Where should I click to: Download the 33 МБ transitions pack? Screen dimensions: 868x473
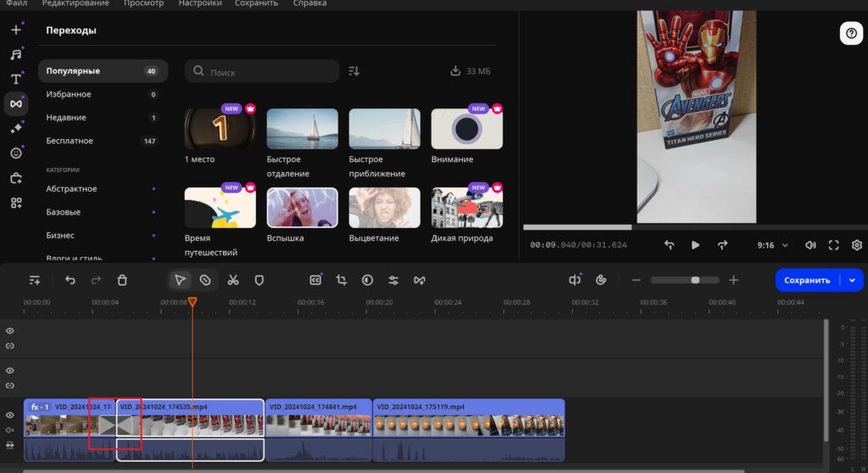(x=470, y=71)
